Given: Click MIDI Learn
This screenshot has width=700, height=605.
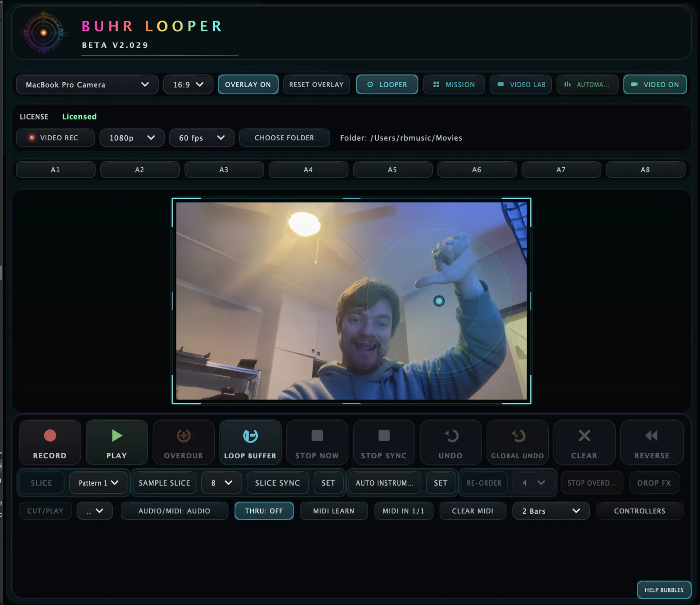Looking at the screenshot, I should (334, 511).
